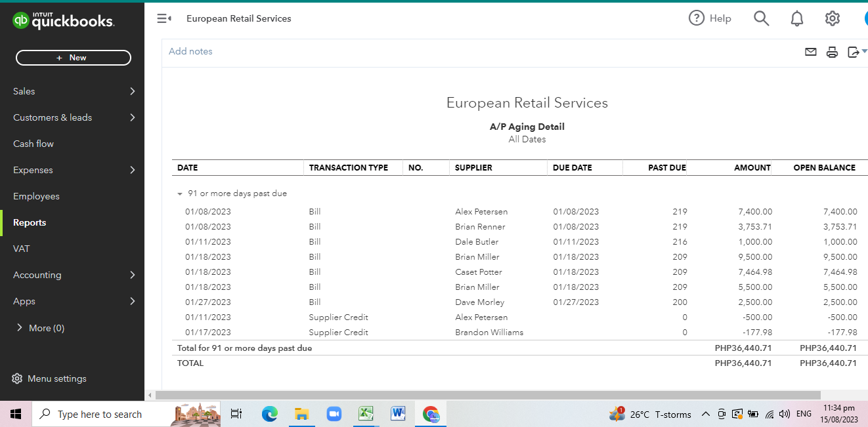Click the volume speaker tray icon
This screenshot has height=427, width=868.
(785, 414)
